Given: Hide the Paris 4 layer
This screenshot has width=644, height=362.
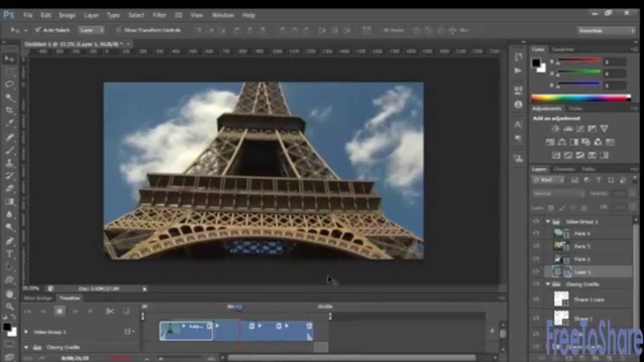Looking at the screenshot, I should [536, 233].
